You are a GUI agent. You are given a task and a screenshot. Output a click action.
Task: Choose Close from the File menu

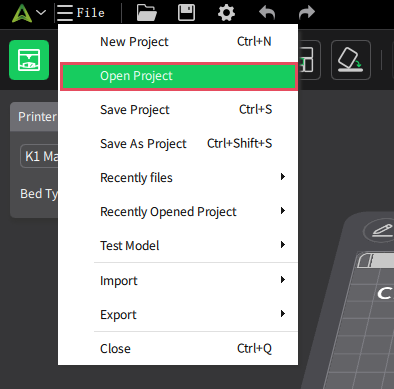[x=178, y=349]
